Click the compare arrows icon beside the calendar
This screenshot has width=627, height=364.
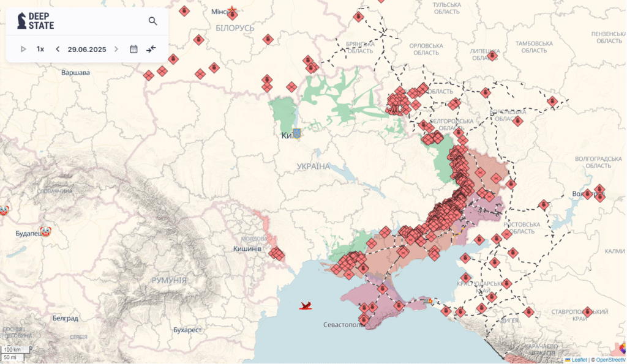[x=151, y=48]
